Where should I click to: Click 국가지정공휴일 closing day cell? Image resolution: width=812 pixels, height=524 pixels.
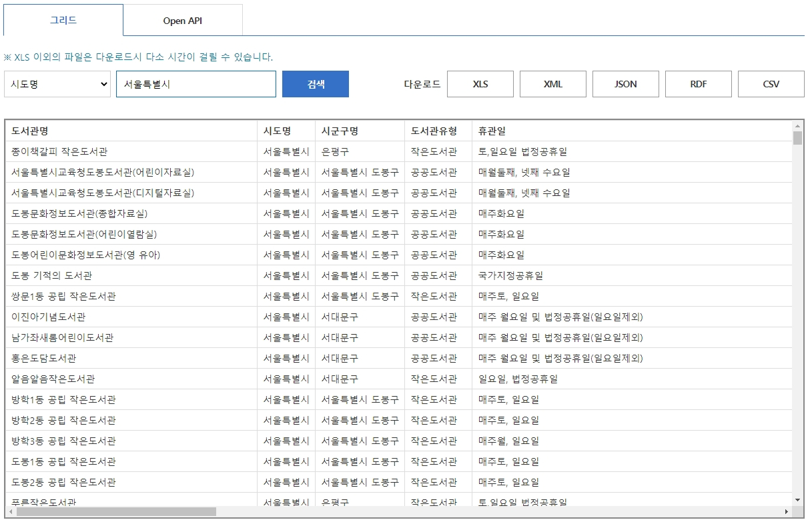click(631, 276)
